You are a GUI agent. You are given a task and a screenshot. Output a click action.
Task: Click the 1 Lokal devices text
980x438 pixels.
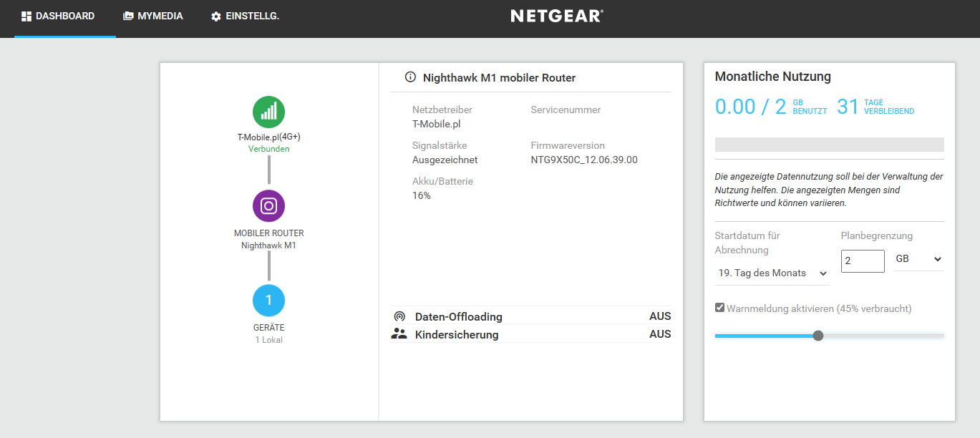(268, 340)
